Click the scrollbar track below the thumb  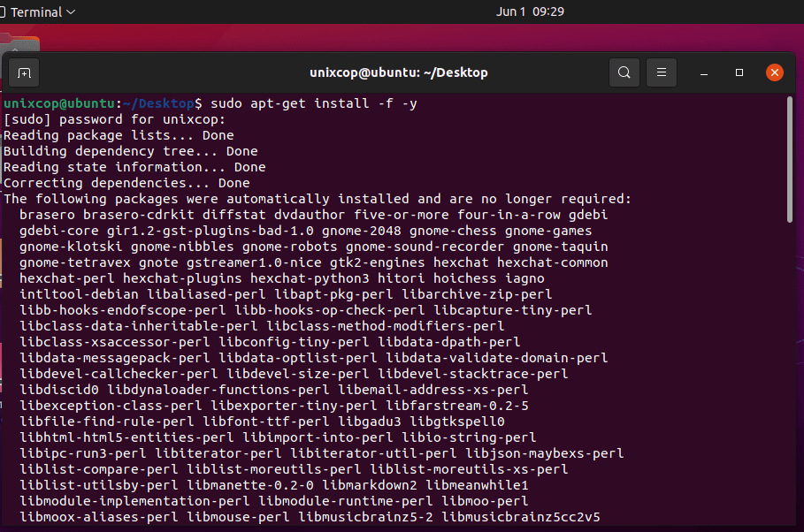pyautogui.click(x=790, y=374)
